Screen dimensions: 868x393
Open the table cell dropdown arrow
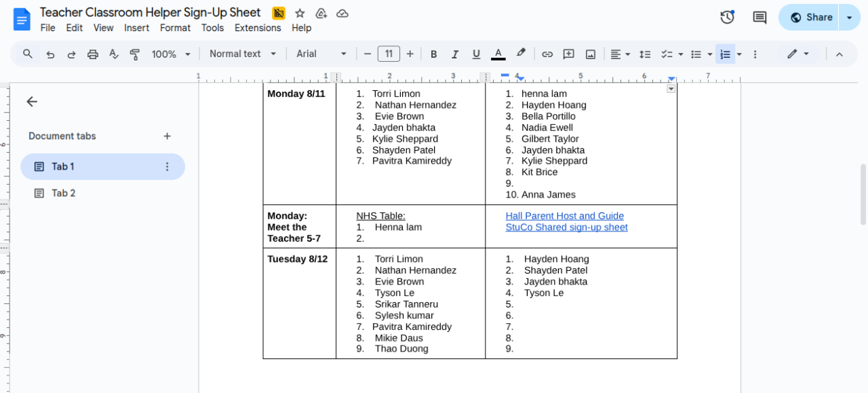pos(671,89)
